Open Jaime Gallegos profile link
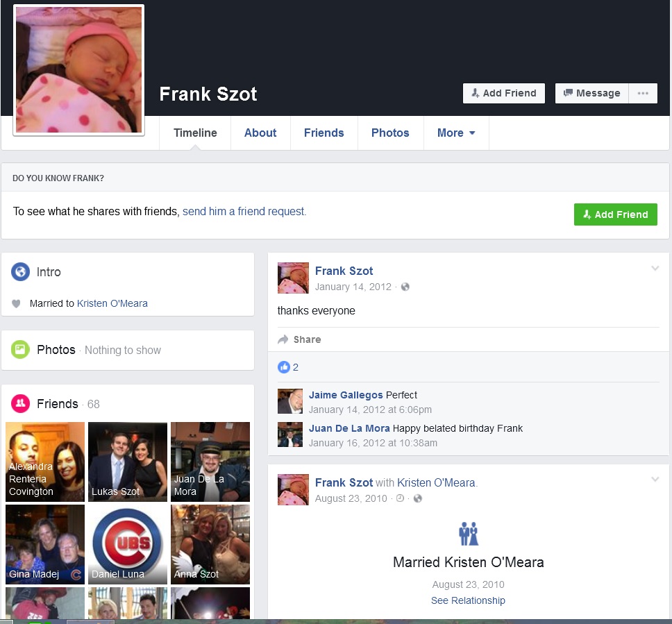The width and height of the screenshot is (672, 624). [346, 395]
